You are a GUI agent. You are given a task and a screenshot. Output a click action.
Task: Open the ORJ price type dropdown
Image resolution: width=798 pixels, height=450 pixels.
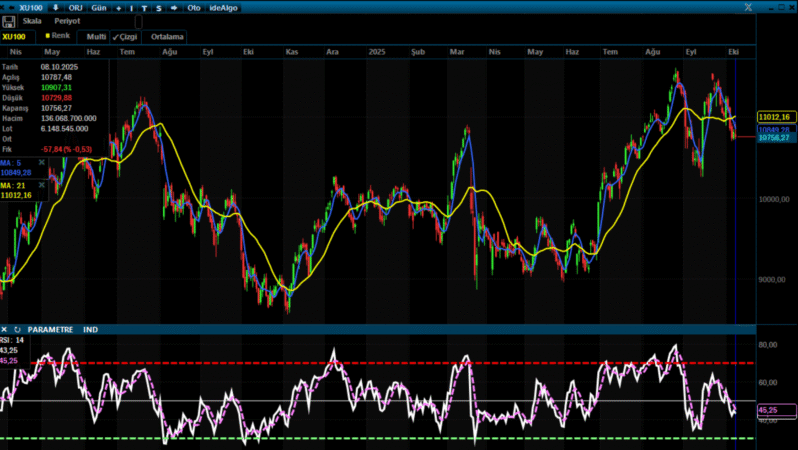pos(76,7)
